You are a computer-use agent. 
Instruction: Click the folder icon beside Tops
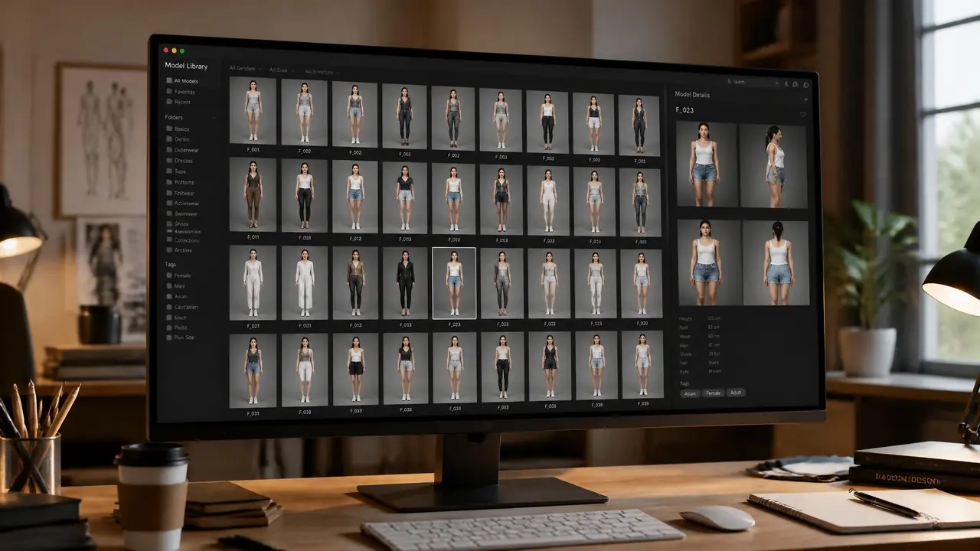(x=169, y=171)
